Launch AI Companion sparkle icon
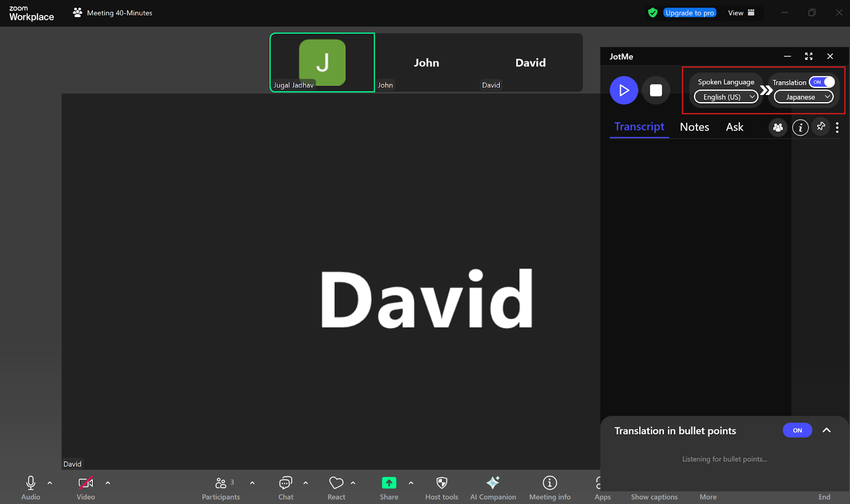The height and width of the screenshot is (504, 850). [x=493, y=483]
